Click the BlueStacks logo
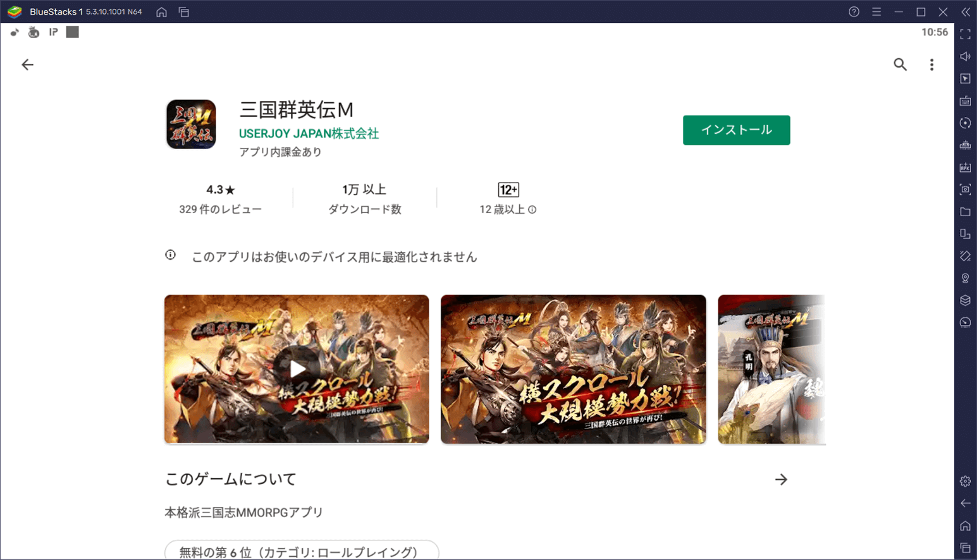Viewport: 977px width, 560px height. click(15, 12)
